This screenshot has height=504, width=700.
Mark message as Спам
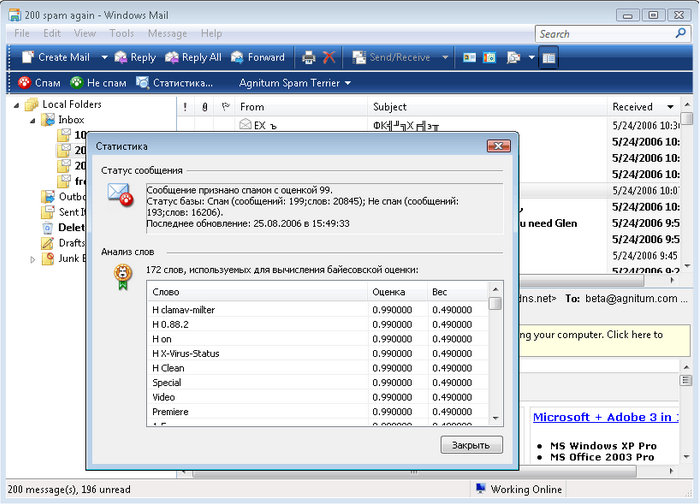pos(39,83)
